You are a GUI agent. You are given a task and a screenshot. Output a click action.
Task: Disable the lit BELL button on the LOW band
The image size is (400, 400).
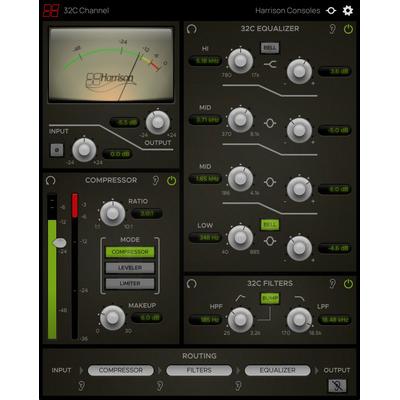270,225
